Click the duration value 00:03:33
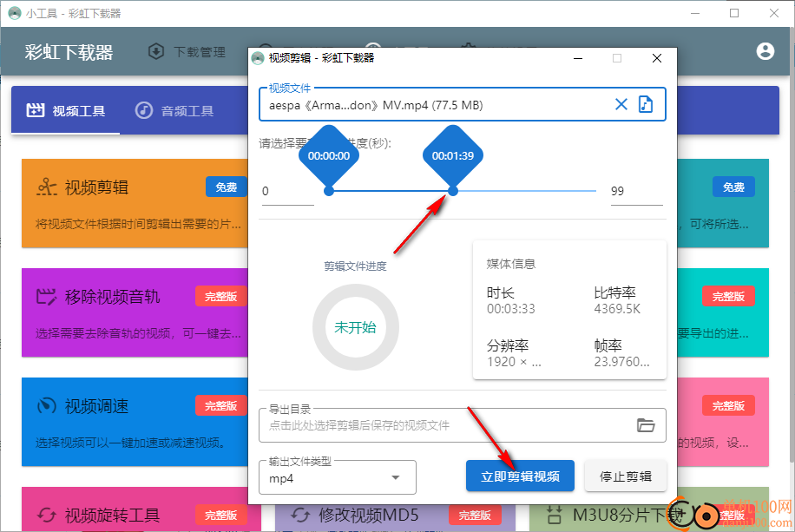This screenshot has height=532, width=795. 510,309
